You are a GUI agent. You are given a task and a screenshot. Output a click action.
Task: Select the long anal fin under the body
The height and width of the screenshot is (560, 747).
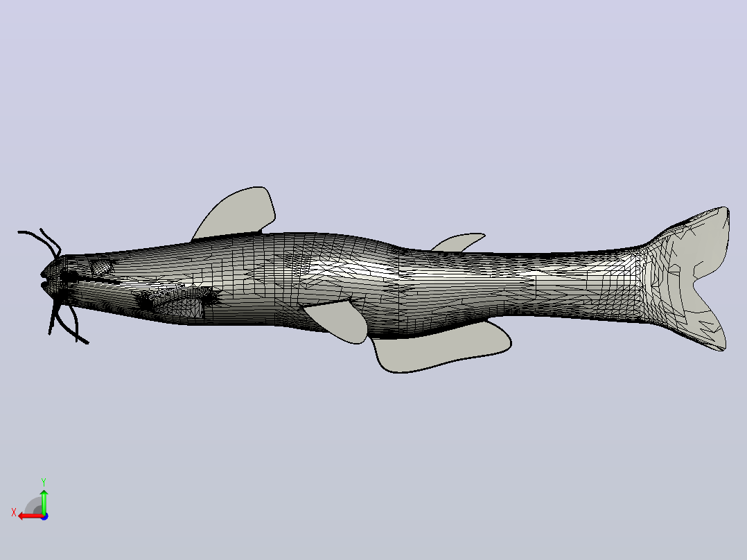[441, 347]
